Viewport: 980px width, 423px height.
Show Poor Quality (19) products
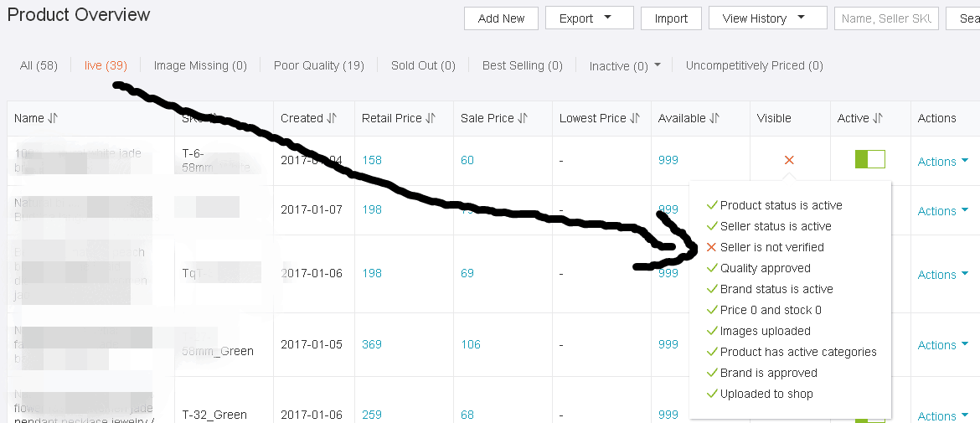pos(319,65)
